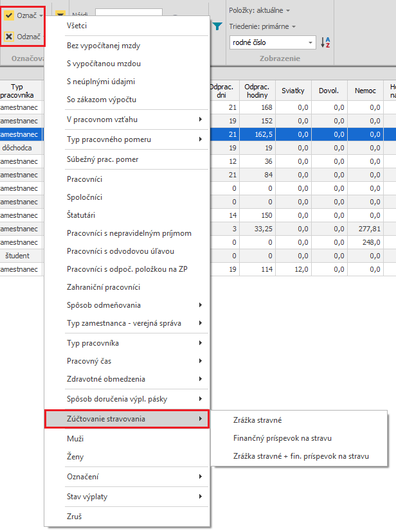396x532 pixels.
Task: Select Zrážka stravné from the submenu
Action: (258, 420)
